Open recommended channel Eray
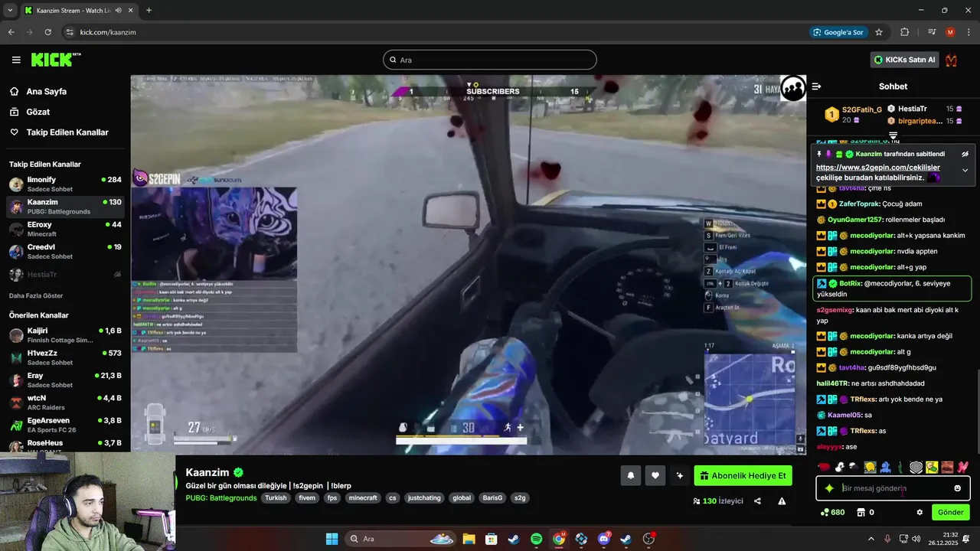Screen dimensions: 980x551 (x=65, y=380)
